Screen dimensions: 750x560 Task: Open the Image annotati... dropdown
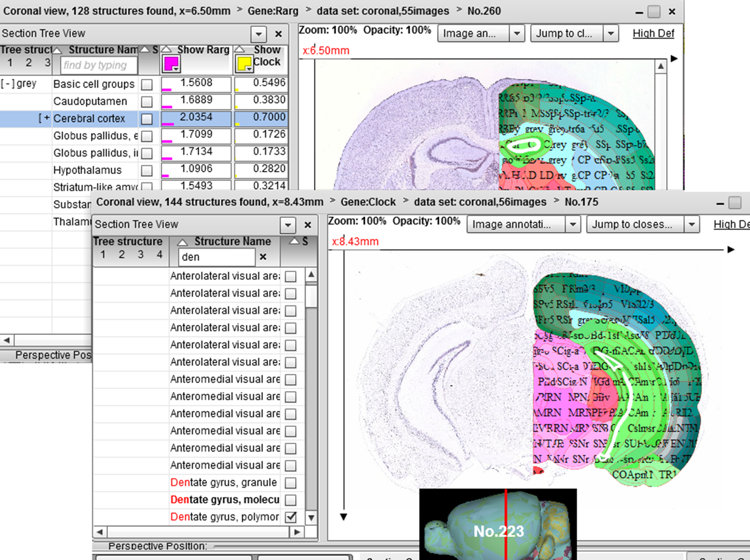[x=573, y=224]
